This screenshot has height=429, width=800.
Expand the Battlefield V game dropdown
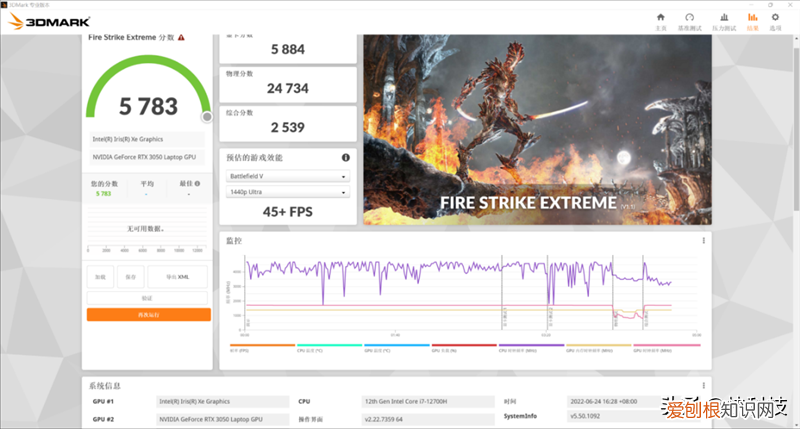click(x=287, y=176)
